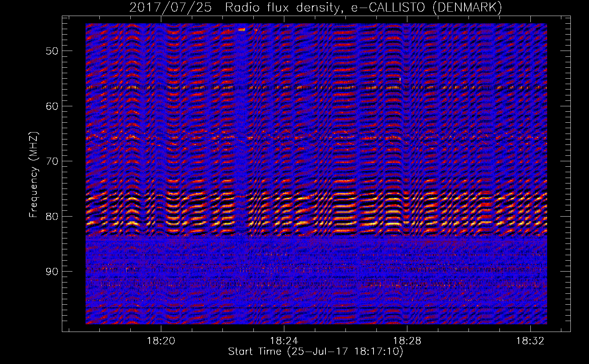Image resolution: width=589 pixels, height=364 pixels.
Task: Click the 'Frequency (MHZ)' axis label
Action: click(33, 175)
